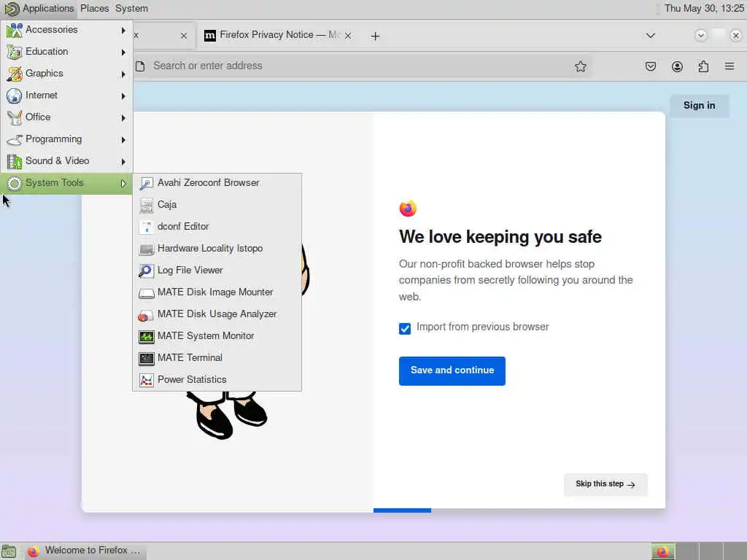747x560 pixels.
Task: Expand the Accessories submenu
Action: [66, 29]
